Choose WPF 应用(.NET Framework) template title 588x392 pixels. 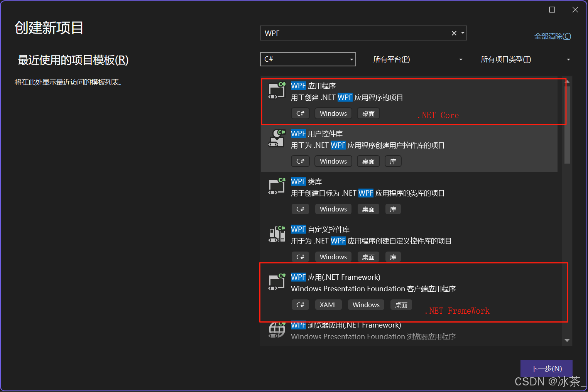pos(336,277)
